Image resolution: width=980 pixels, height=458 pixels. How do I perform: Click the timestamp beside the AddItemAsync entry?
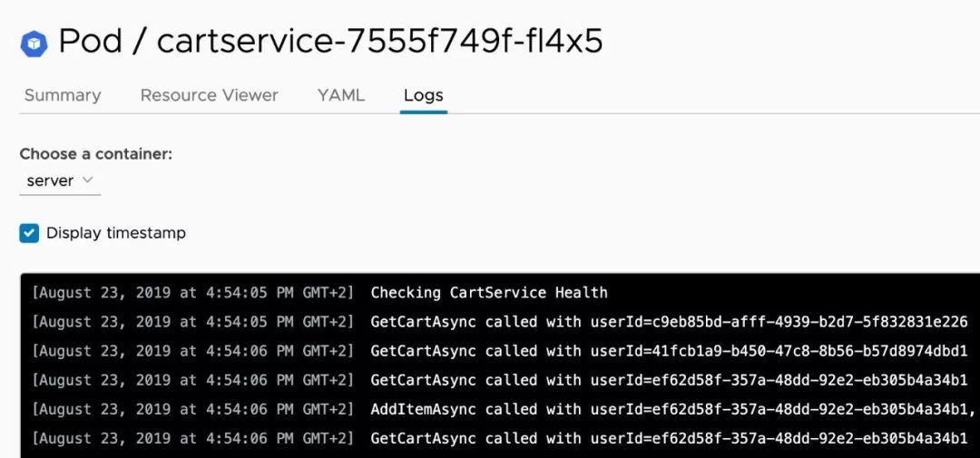coord(193,409)
